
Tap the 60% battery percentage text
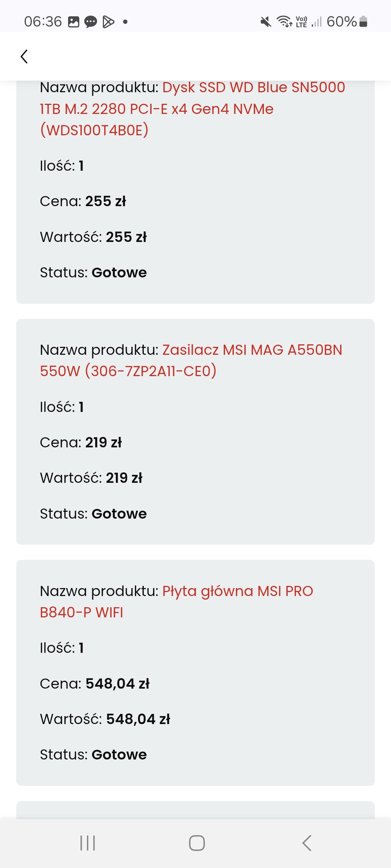click(341, 22)
